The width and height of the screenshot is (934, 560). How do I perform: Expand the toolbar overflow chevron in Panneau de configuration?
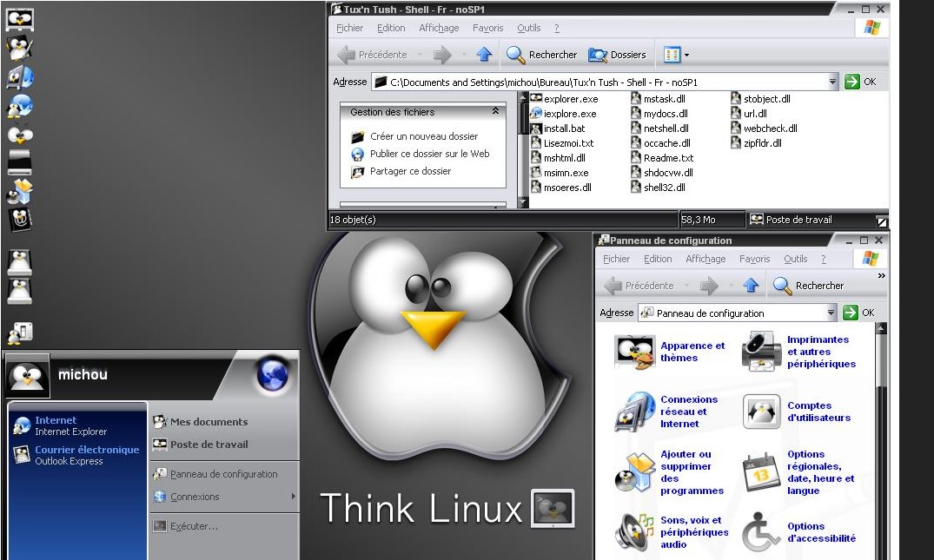pyautogui.click(x=882, y=275)
